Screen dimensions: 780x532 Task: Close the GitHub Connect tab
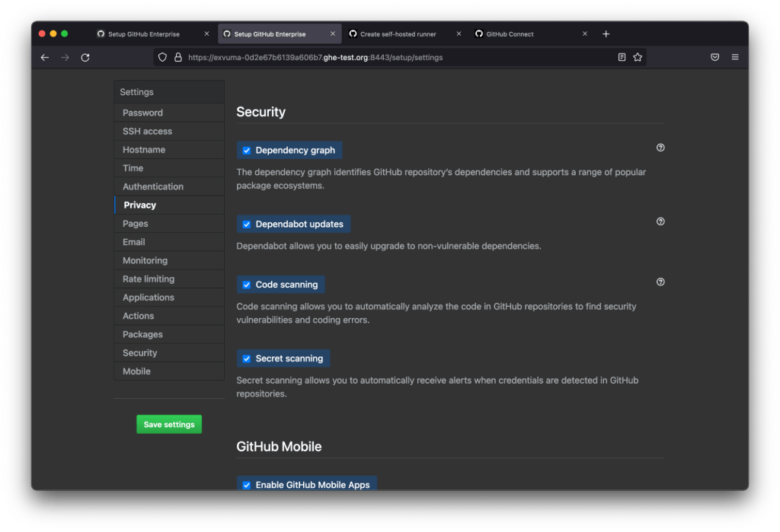(585, 33)
